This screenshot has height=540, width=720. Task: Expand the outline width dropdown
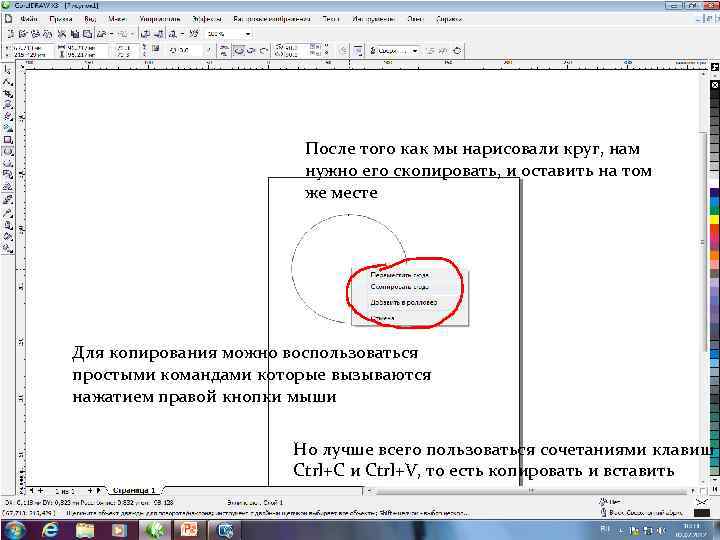point(415,51)
